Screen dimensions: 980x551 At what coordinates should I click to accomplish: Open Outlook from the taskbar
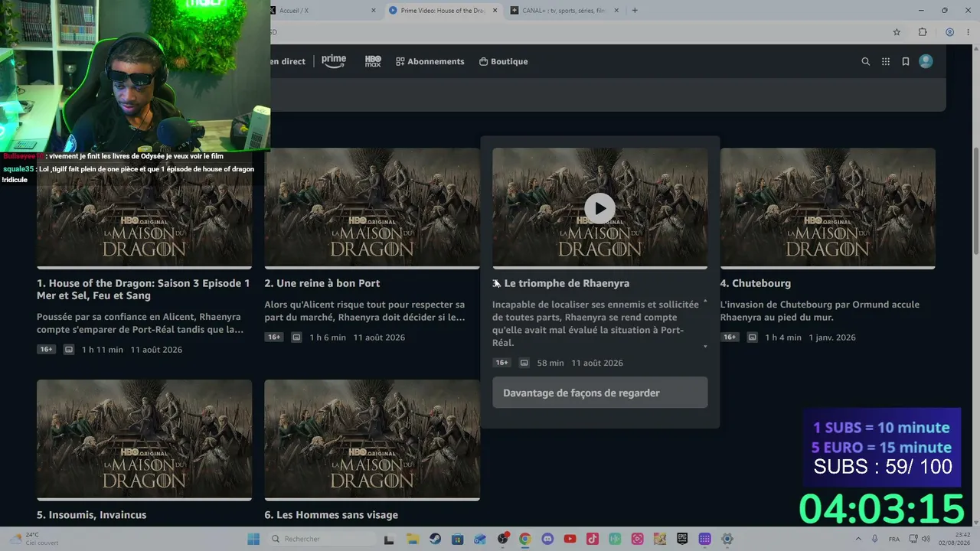click(480, 539)
